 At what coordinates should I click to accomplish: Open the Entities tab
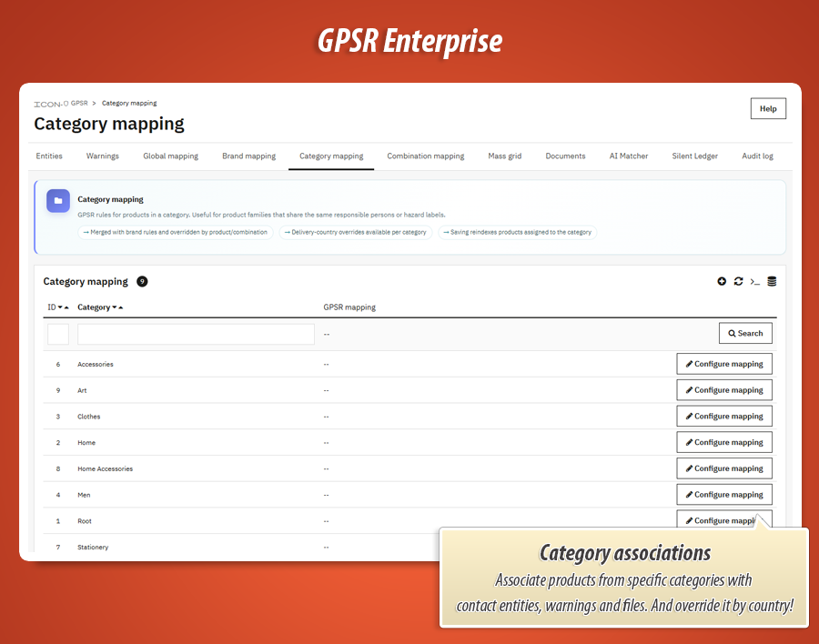point(49,156)
